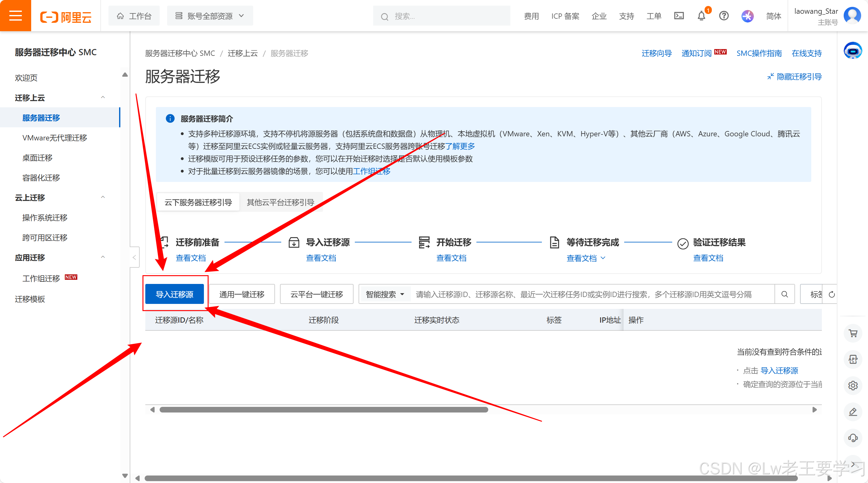Open the help question mark icon
This screenshot has width=868, height=483.
point(724,16)
